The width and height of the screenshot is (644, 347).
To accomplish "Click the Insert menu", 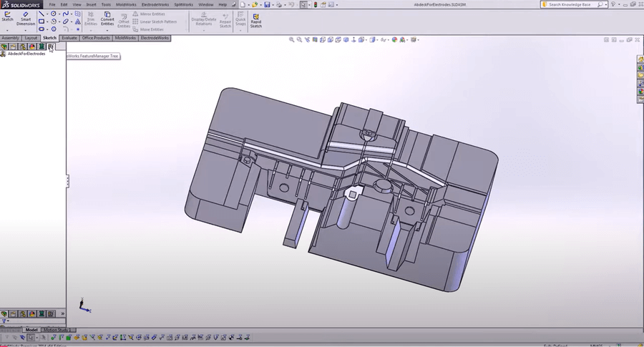I will [x=91, y=4].
